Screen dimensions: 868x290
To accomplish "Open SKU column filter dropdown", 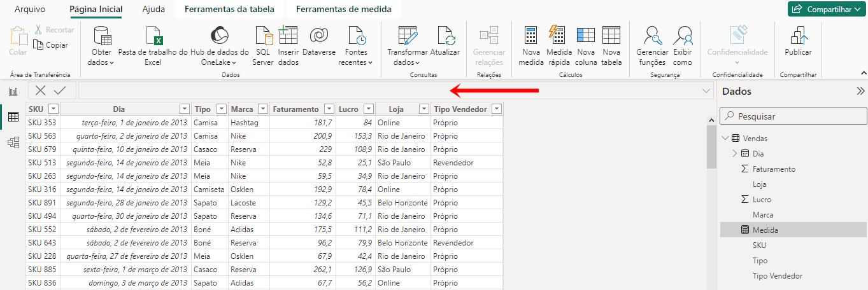I will pyautogui.click(x=53, y=109).
